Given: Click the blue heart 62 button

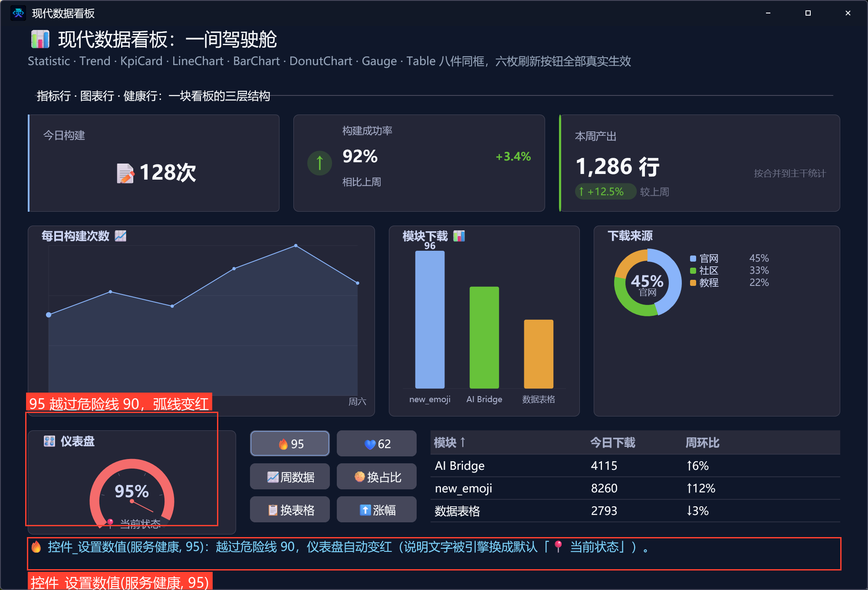Looking at the screenshot, I should [x=377, y=443].
